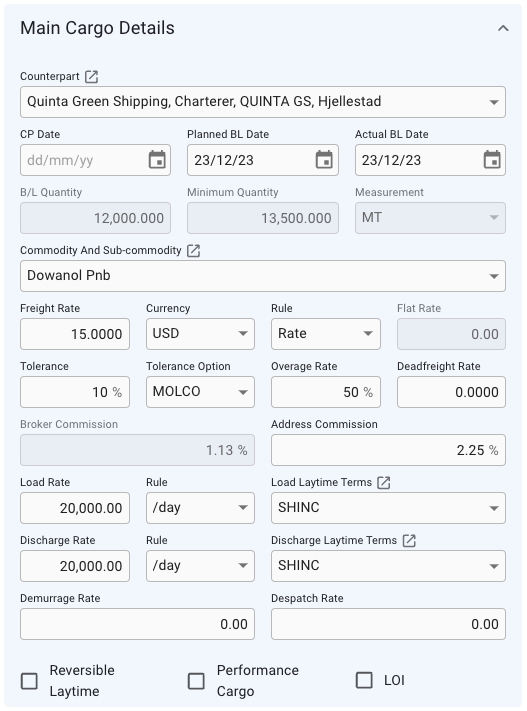Open the Tolerance Option MOLCO dropdown
Viewport: 527px width, 711px height.
(200, 392)
